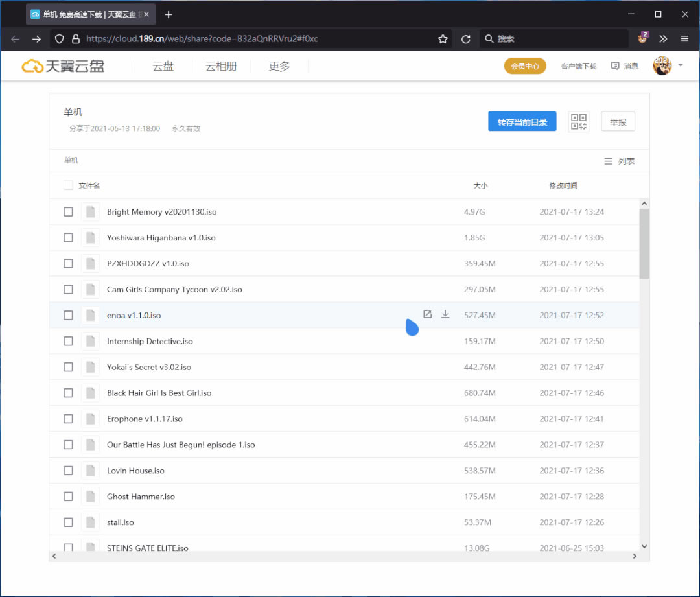Select the Lovin House.iso file name

135,471
